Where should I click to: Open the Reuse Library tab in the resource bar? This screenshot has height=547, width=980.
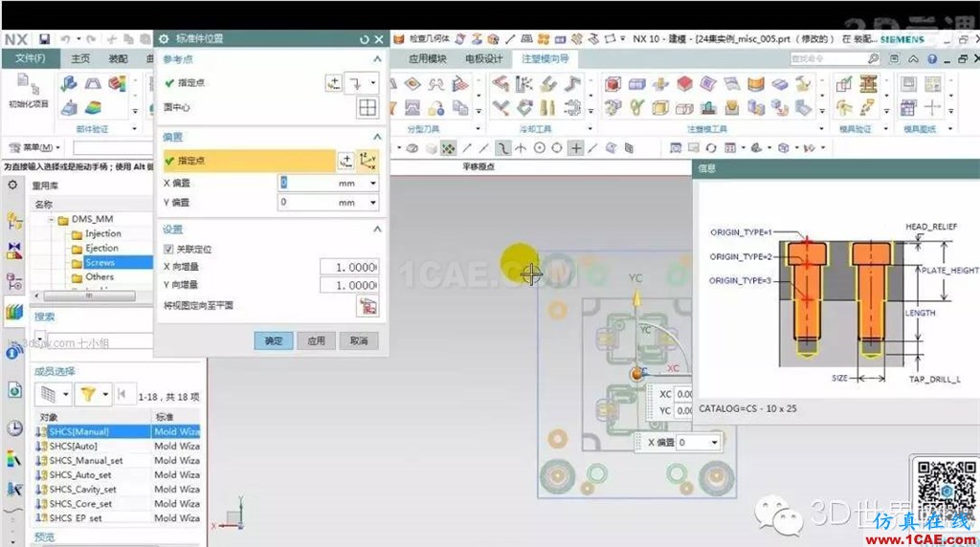click(x=14, y=311)
